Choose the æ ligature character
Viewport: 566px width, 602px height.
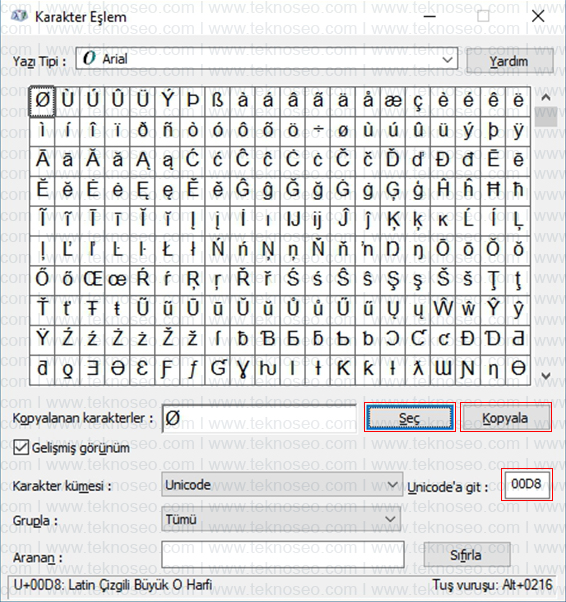coord(393,101)
